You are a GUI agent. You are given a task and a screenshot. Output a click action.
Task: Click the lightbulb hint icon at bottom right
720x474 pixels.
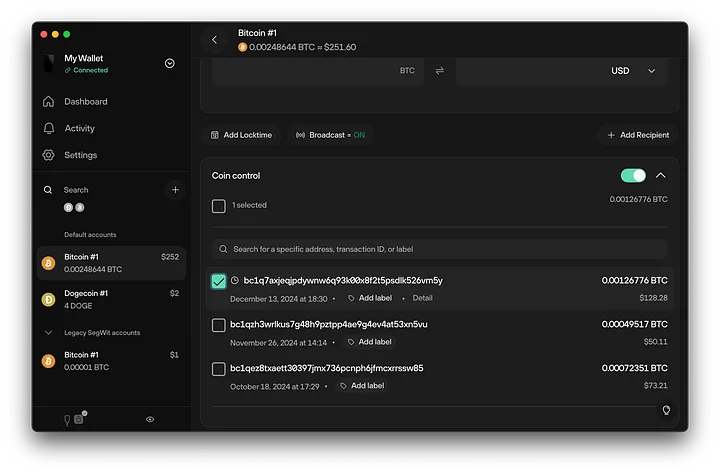(666, 410)
